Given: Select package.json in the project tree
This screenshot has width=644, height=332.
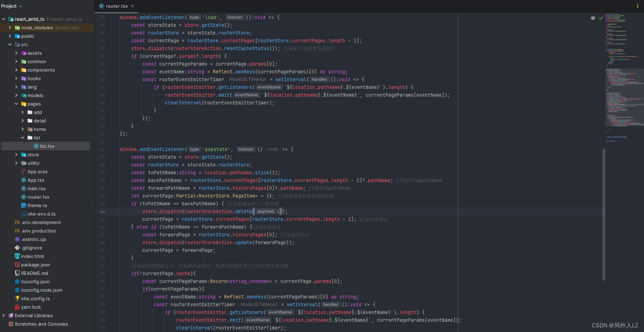Looking at the screenshot, I should [35, 265].
